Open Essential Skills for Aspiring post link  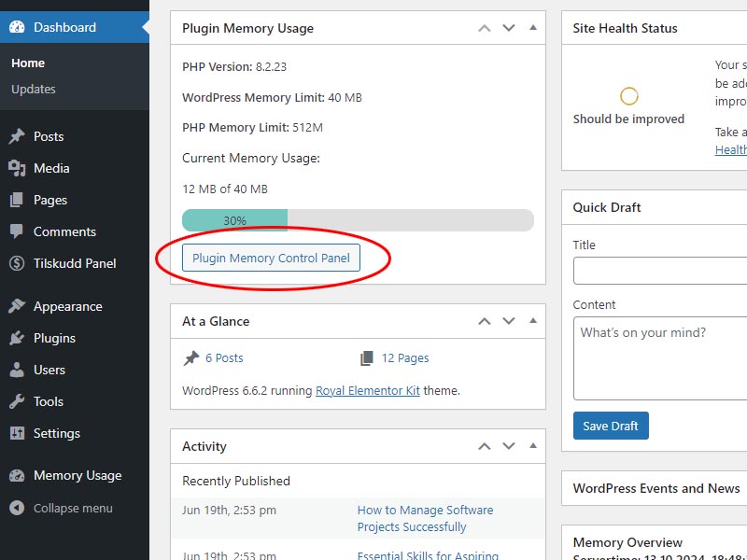[428, 555]
